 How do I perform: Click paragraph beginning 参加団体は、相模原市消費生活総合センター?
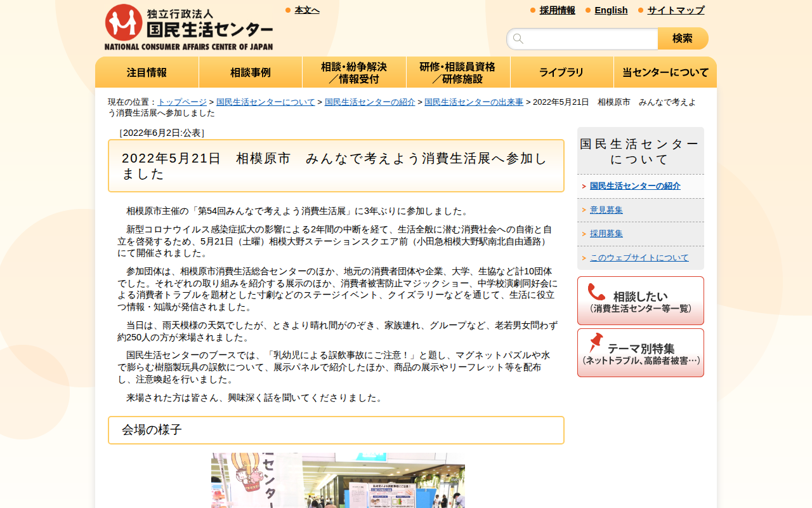[x=337, y=290]
